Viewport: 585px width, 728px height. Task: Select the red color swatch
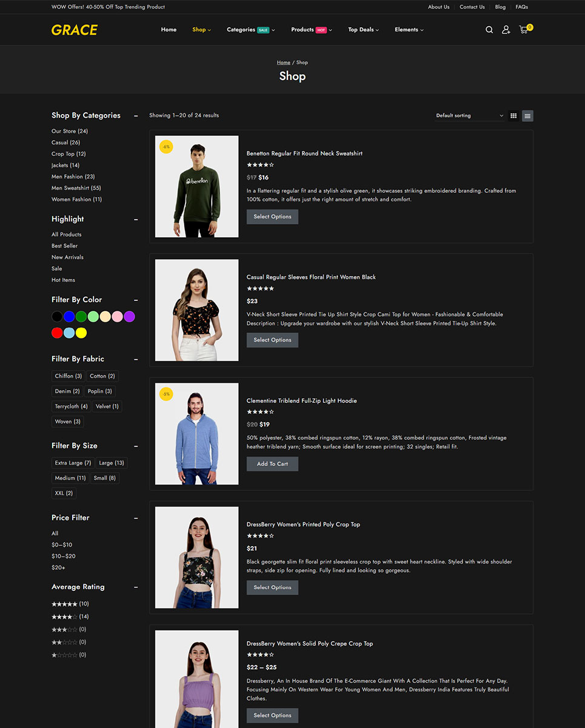pyautogui.click(x=57, y=332)
